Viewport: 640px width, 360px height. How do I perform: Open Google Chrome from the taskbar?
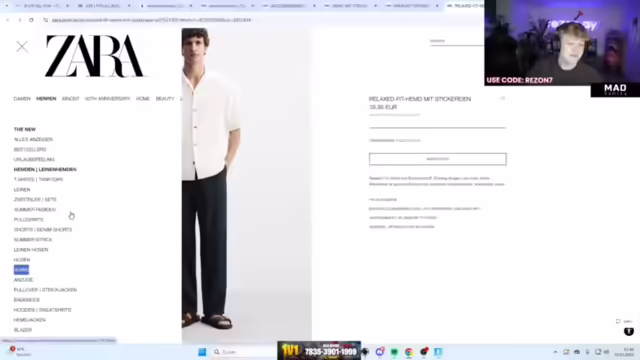tap(409, 352)
